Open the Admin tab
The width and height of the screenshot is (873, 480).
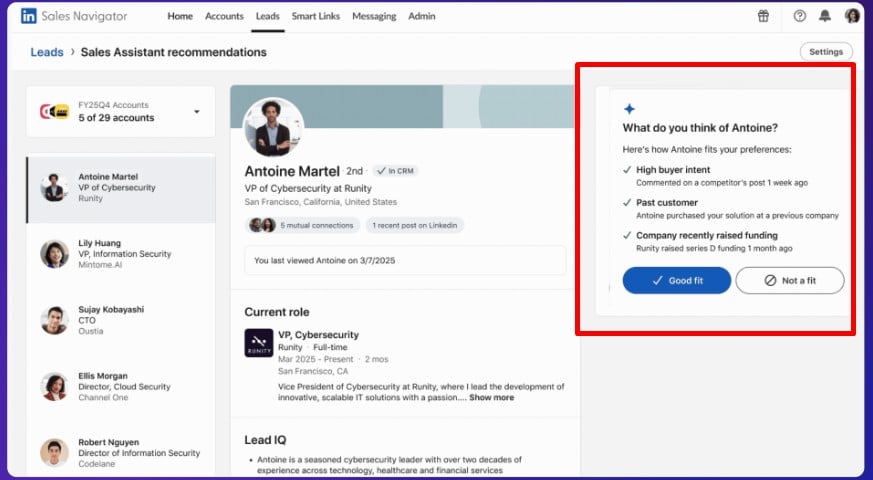421,16
